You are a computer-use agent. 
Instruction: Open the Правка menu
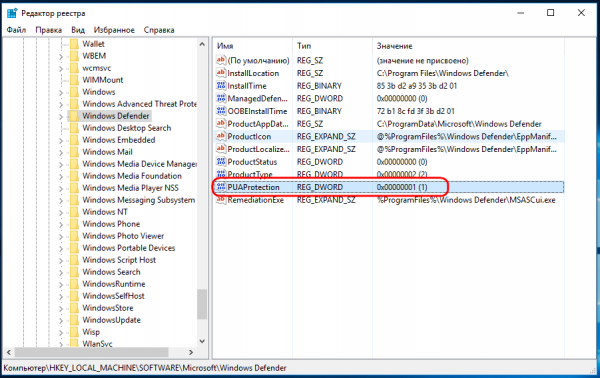(49, 30)
